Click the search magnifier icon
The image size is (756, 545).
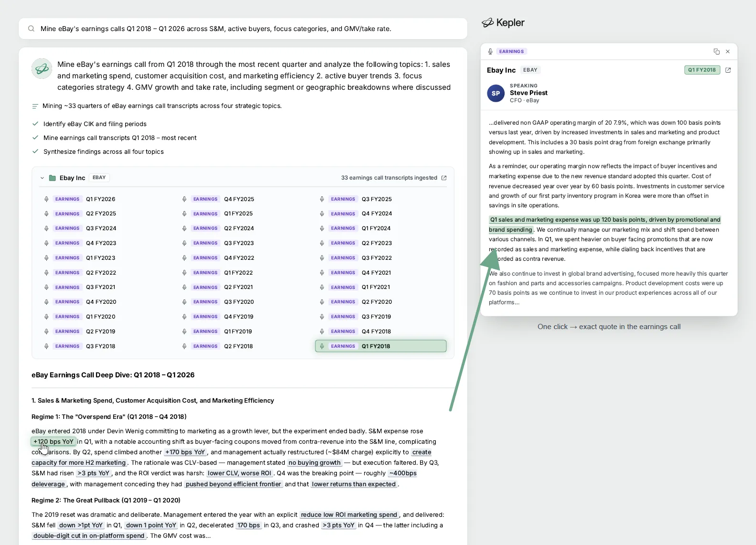point(31,29)
